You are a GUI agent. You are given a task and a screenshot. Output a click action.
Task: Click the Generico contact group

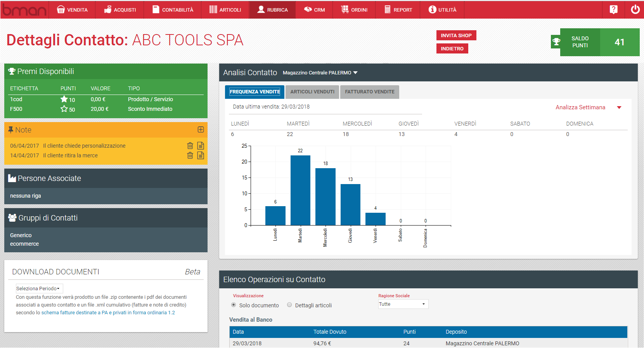pos(21,235)
